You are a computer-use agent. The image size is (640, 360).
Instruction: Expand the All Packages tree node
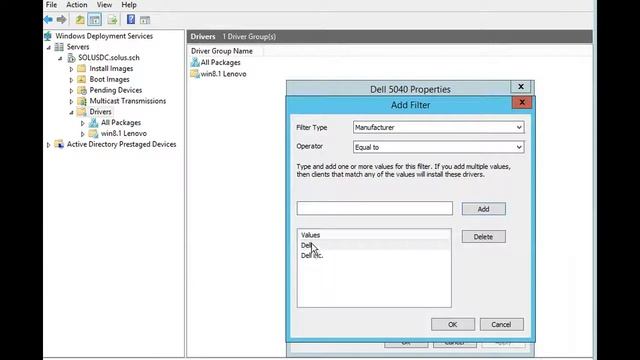tap(83, 123)
